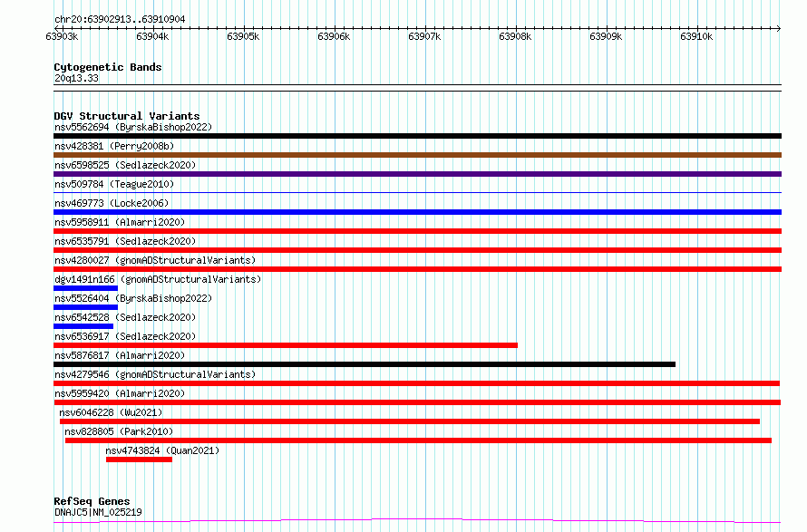Click the nsv6542528 (Sedlazeck2020) label
Image resolution: width=807 pixels, height=532 pixels.
125,317
